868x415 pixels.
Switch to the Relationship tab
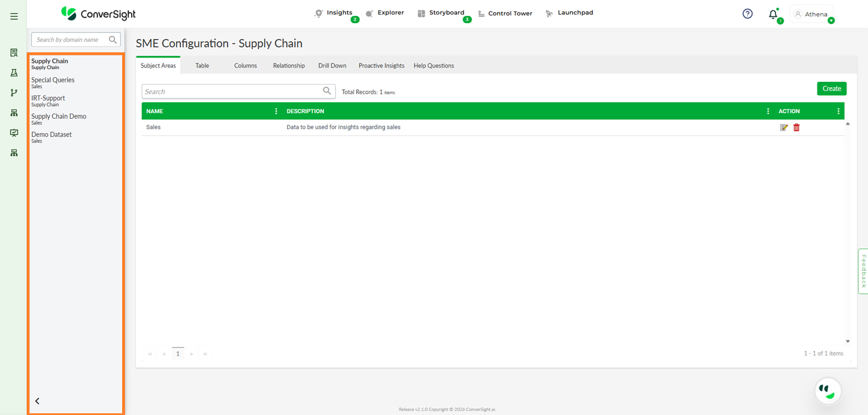coord(289,66)
